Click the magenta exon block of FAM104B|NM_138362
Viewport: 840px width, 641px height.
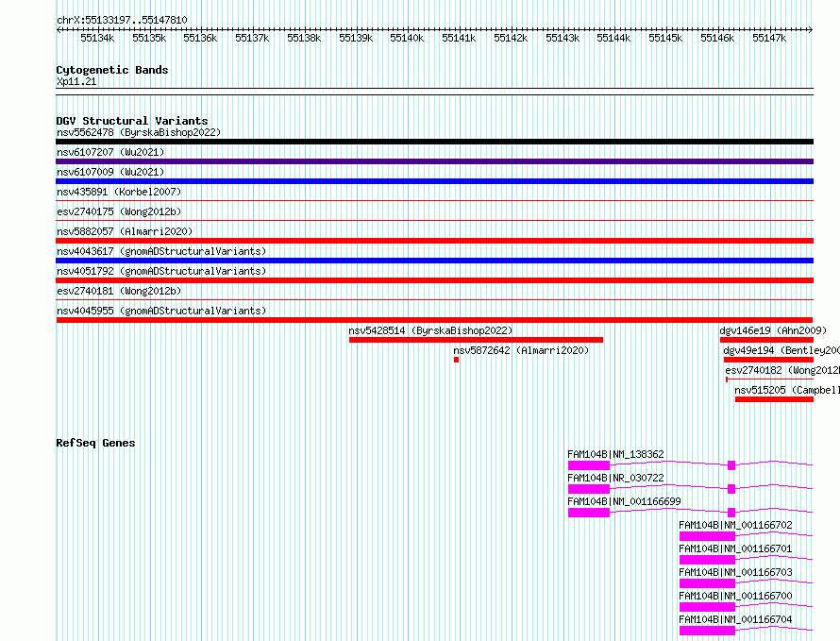589,465
